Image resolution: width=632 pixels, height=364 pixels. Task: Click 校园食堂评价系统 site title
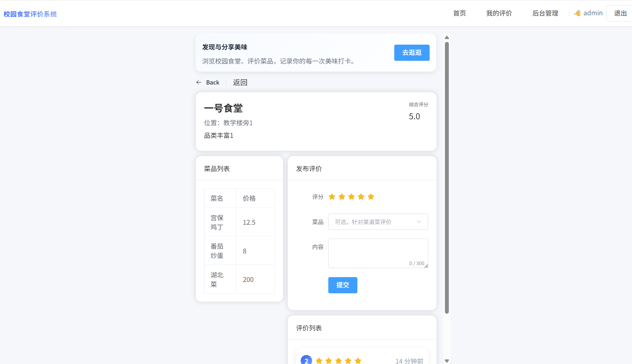coord(30,14)
